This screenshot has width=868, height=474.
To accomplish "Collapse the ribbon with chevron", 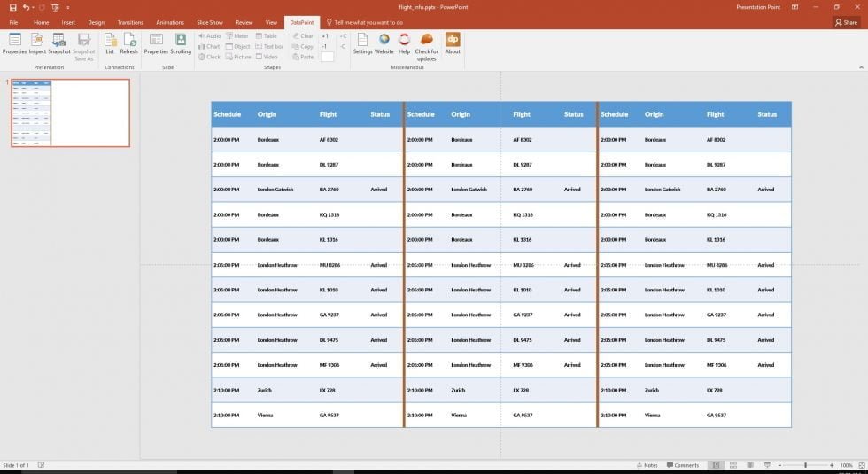I will [861, 67].
